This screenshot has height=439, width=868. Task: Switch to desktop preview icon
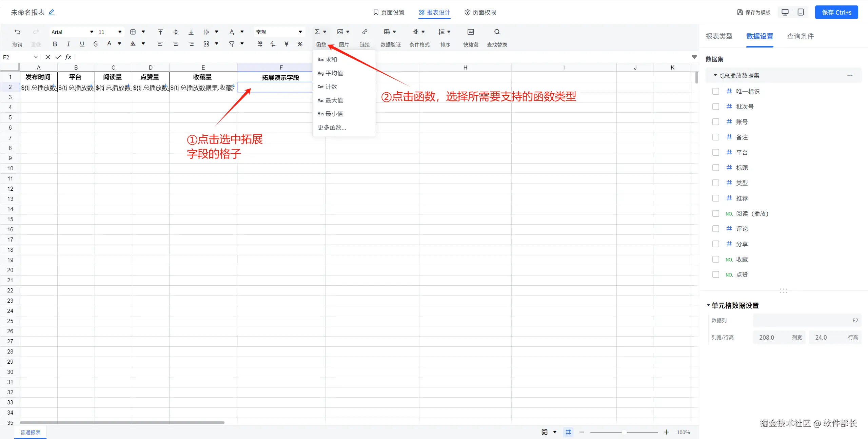click(785, 12)
